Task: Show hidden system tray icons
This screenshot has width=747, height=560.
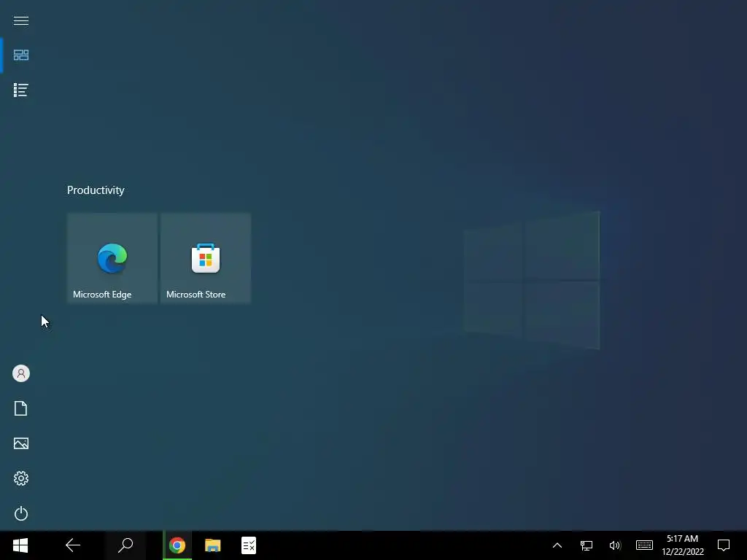Action: [x=557, y=545]
